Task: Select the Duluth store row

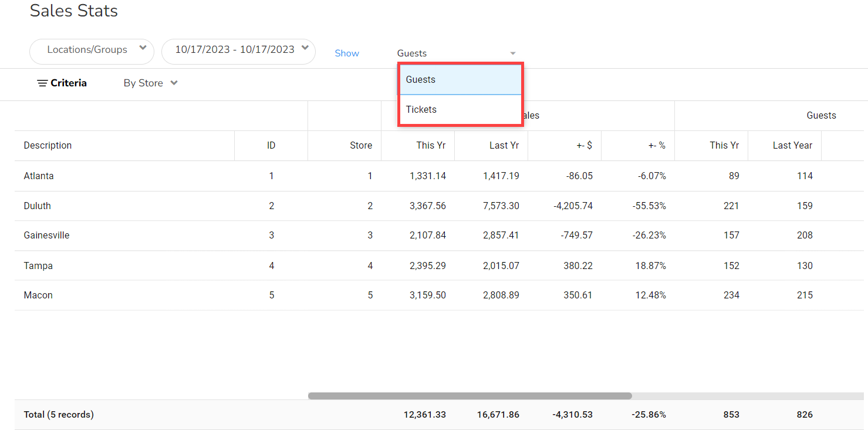Action: [38, 206]
